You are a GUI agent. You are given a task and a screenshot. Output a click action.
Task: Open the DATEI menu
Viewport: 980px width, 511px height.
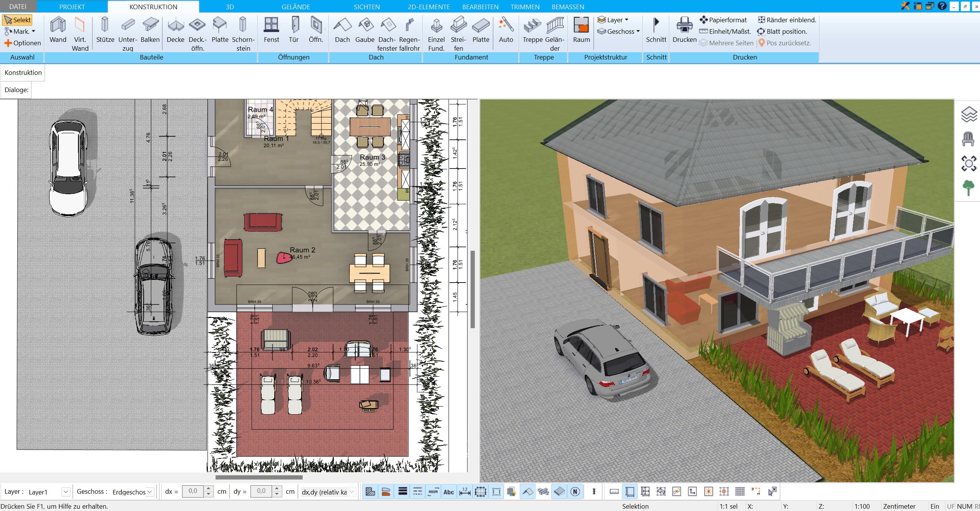click(18, 7)
